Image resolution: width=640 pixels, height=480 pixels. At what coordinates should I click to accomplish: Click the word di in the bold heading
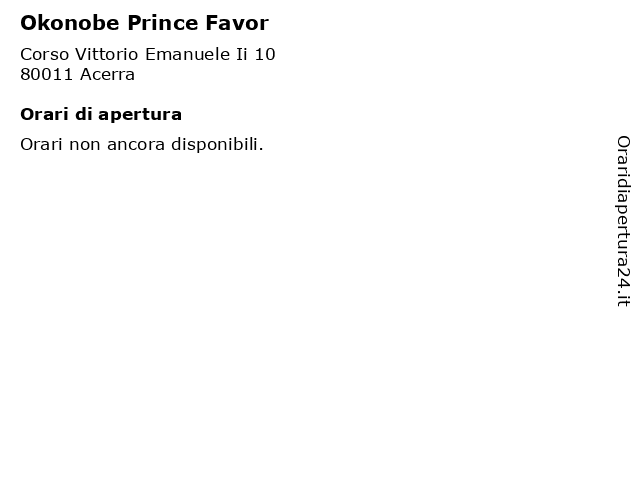click(83, 114)
